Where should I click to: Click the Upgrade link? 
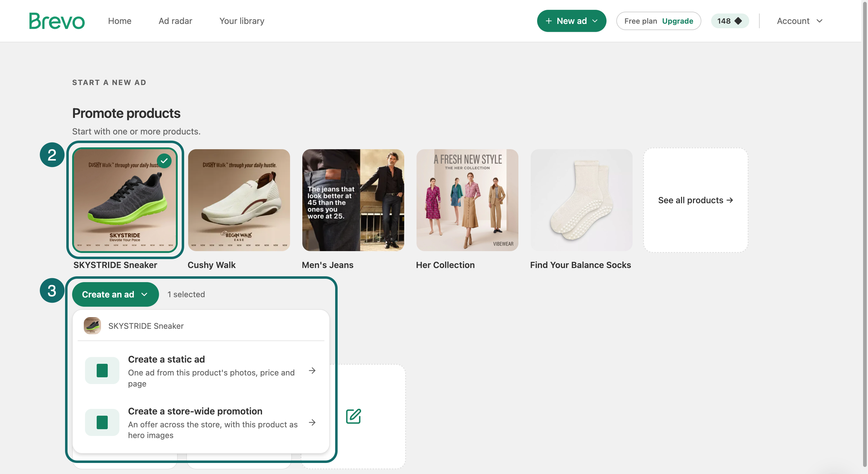678,21
